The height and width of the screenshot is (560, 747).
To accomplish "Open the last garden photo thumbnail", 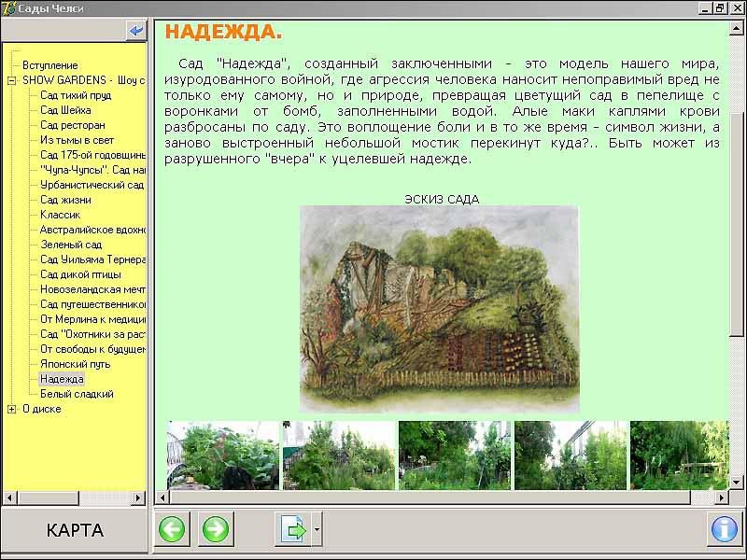I will (x=678, y=455).
